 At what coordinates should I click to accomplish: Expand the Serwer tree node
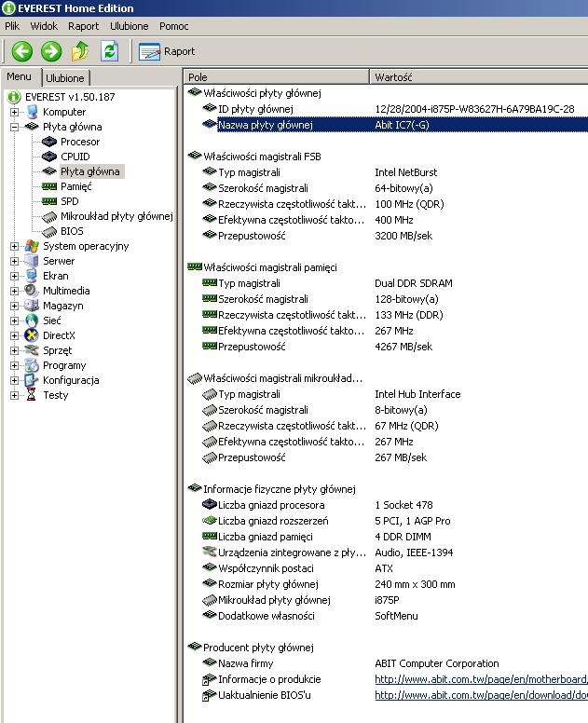[14, 261]
